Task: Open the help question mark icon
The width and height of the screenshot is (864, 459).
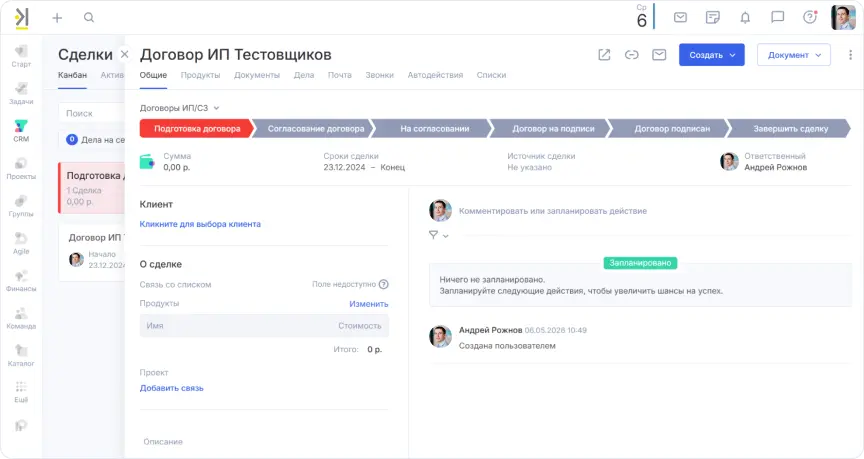Action: (809, 17)
